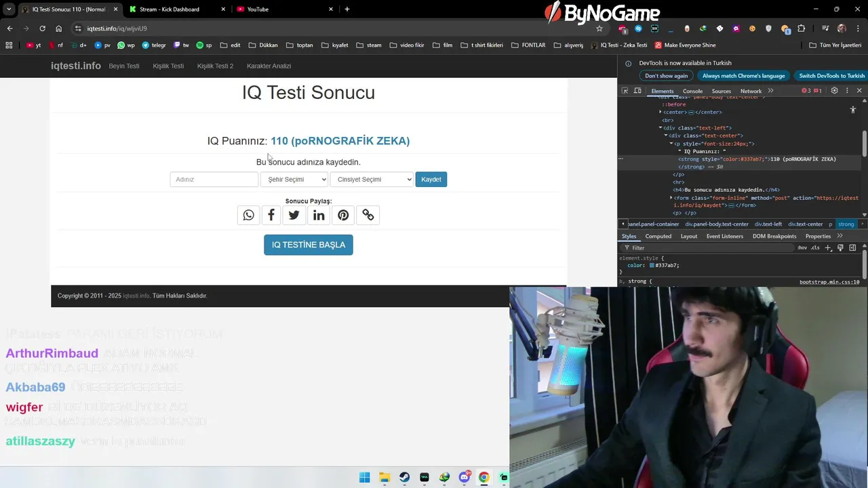Toggle device toolbar in DevTools

tap(637, 91)
